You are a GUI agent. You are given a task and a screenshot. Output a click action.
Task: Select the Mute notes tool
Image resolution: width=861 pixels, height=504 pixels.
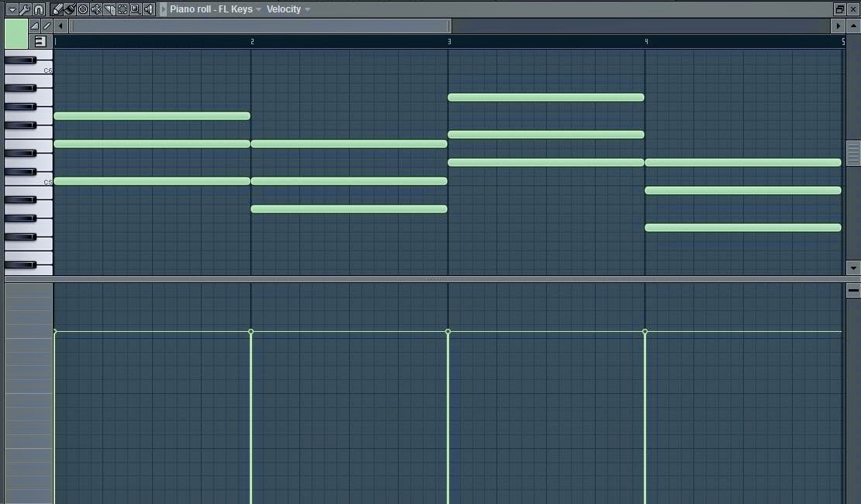tap(95, 9)
